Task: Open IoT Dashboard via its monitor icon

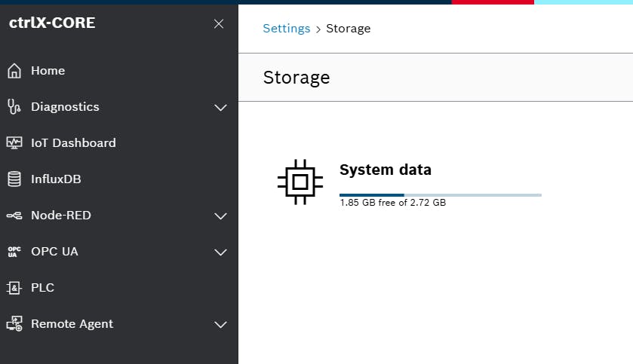Action: coord(14,143)
